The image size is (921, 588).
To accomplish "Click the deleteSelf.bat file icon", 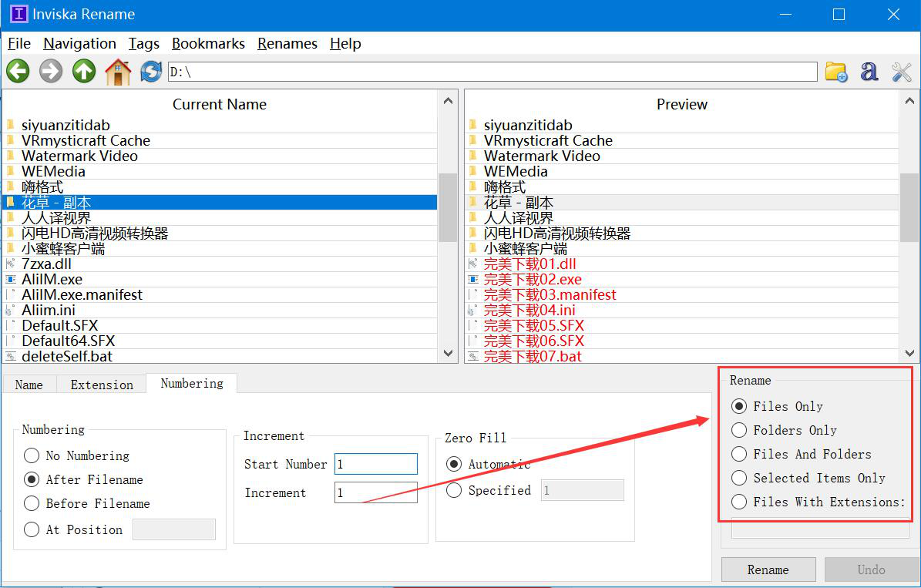I will [11, 356].
